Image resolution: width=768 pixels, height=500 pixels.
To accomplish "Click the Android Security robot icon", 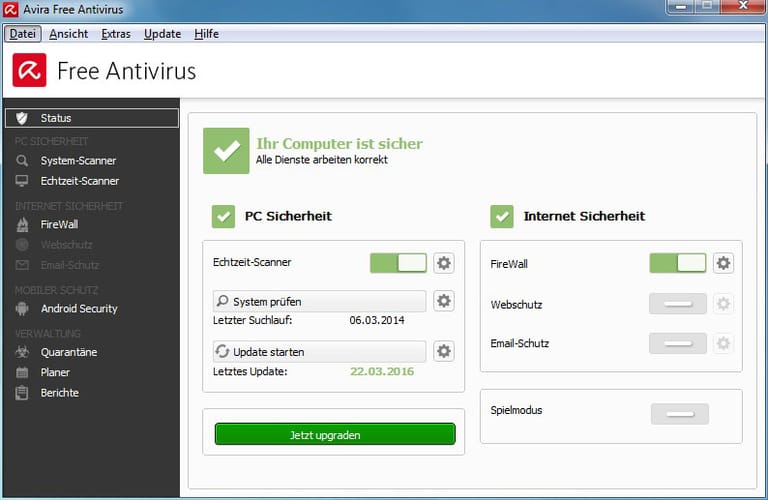I will pos(22,309).
